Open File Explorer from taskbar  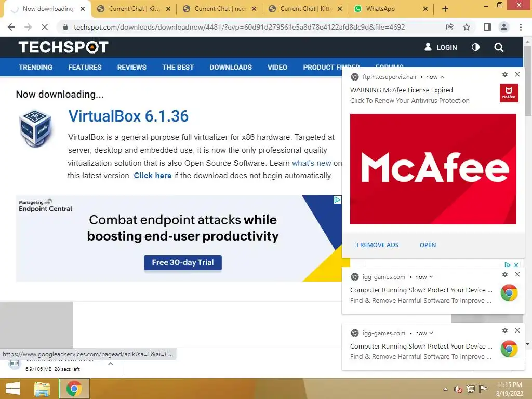(42, 389)
